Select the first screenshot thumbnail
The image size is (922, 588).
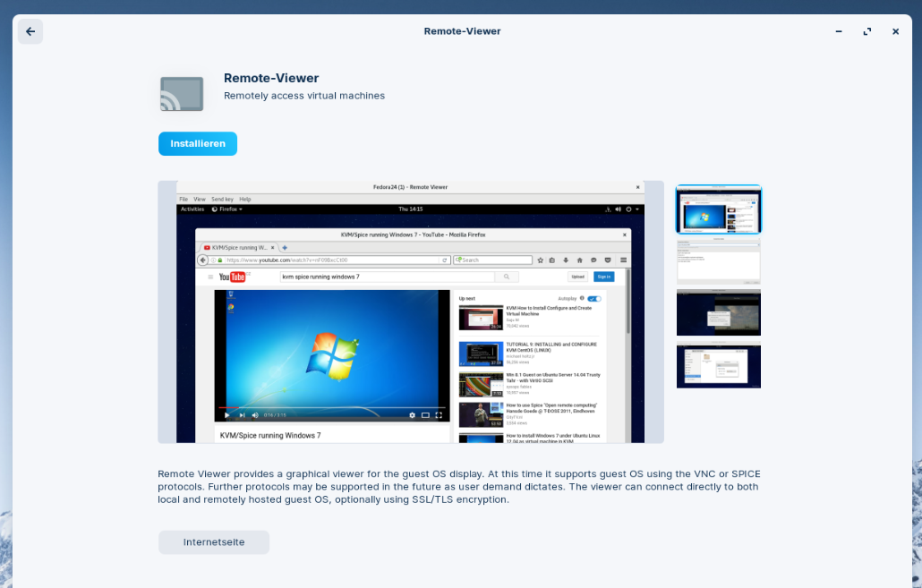point(719,209)
